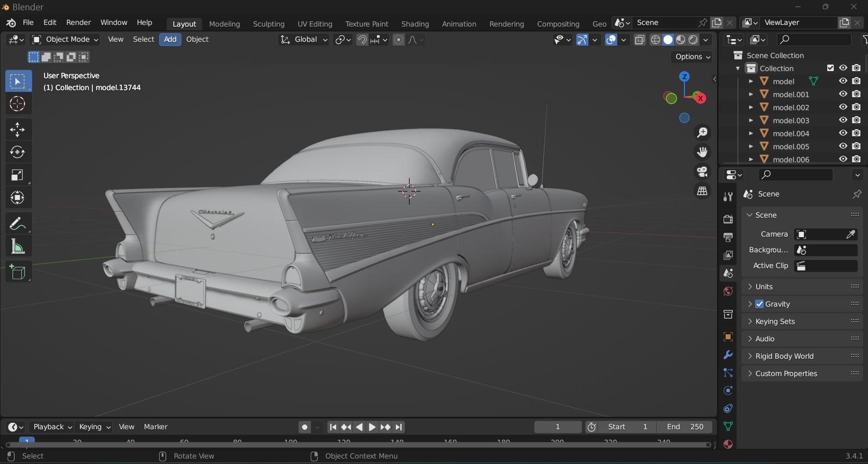The width and height of the screenshot is (868, 464).
Task: Expand the Rigid Body World panel
Action: pyautogui.click(x=802, y=356)
